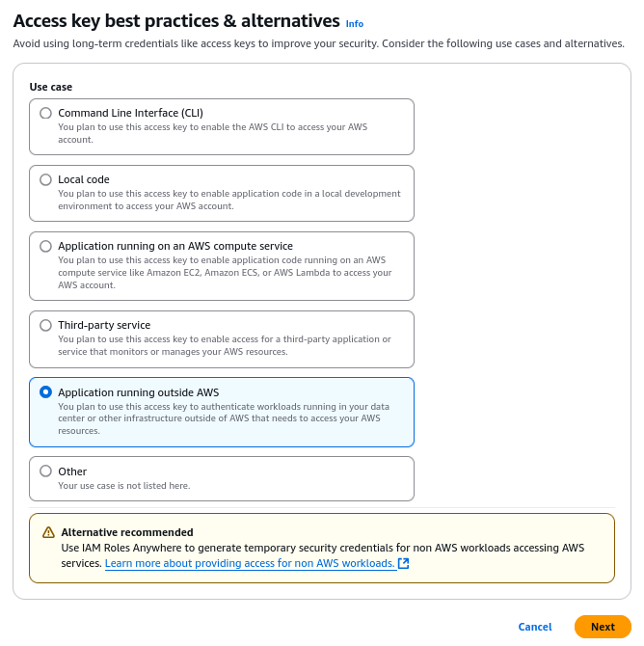Click the external link icon
Viewport: 644px width, 646px height.
(404, 563)
